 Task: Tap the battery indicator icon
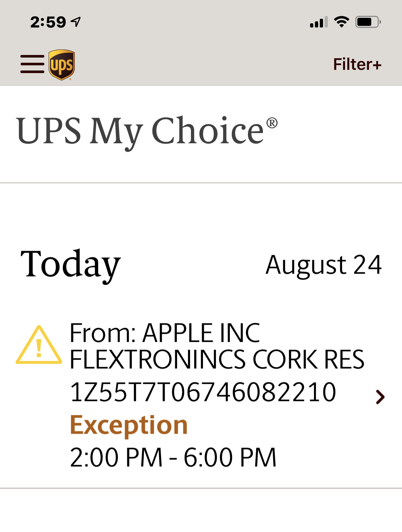(368, 22)
